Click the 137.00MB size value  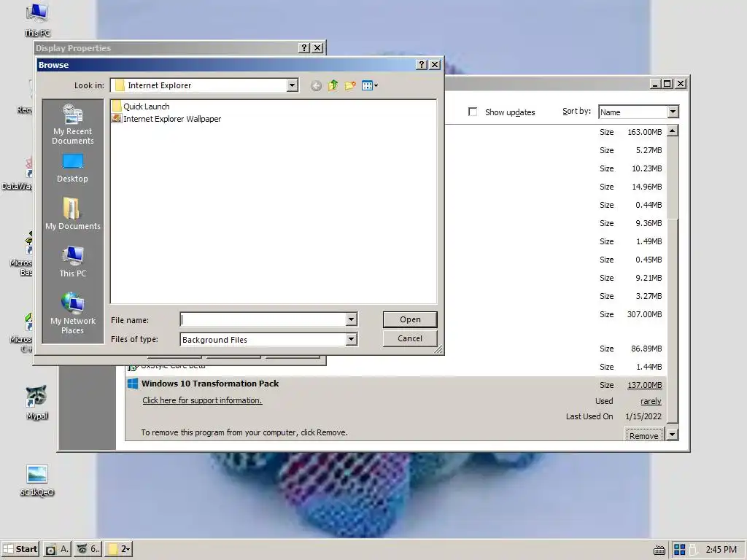[x=645, y=385]
